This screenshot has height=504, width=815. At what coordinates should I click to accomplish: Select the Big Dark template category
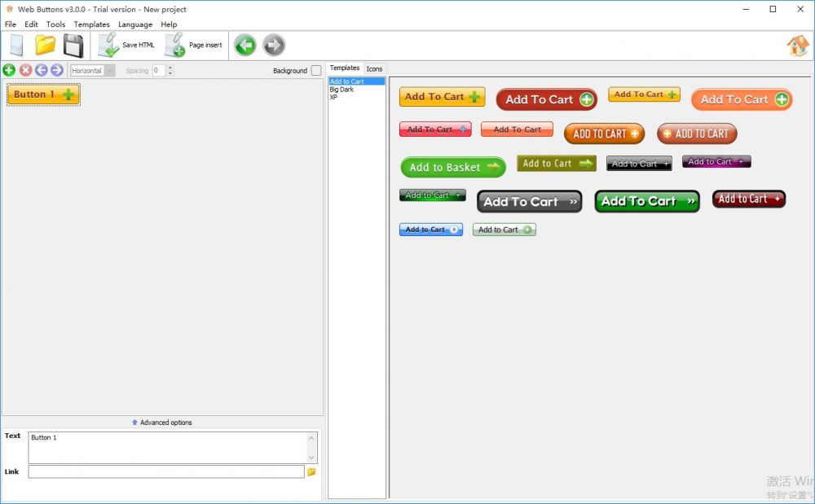pos(341,90)
